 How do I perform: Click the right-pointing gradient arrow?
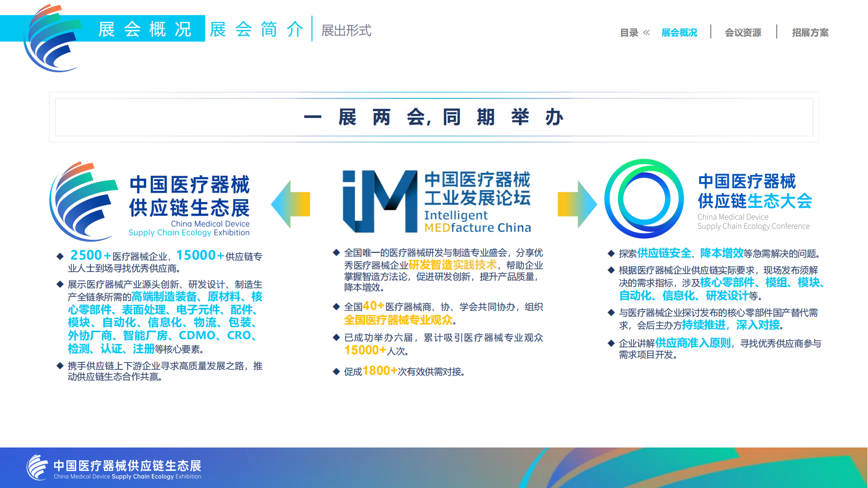click(577, 204)
